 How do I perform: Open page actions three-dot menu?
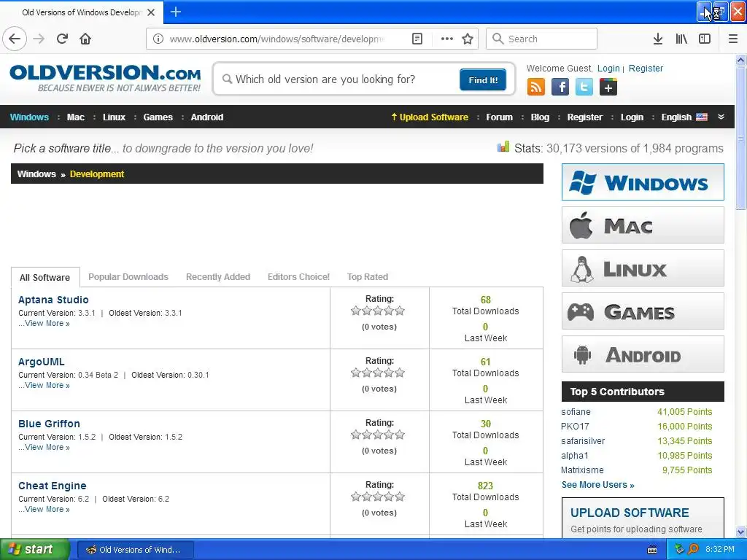tap(447, 39)
